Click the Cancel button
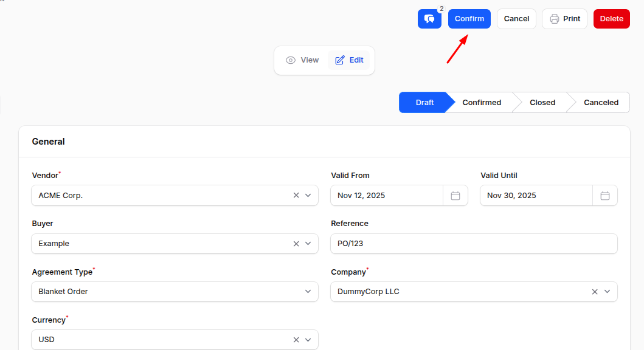 516,19
